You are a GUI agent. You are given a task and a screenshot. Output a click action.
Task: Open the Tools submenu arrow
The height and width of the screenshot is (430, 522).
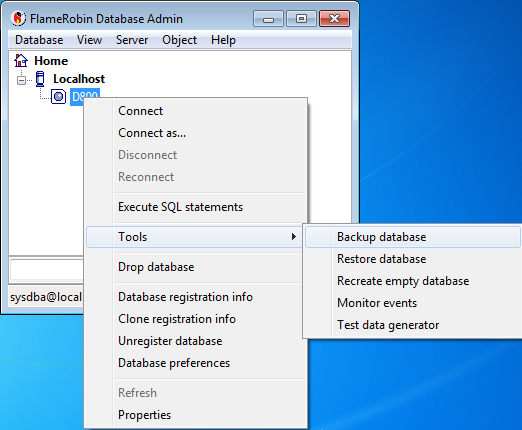[293, 237]
